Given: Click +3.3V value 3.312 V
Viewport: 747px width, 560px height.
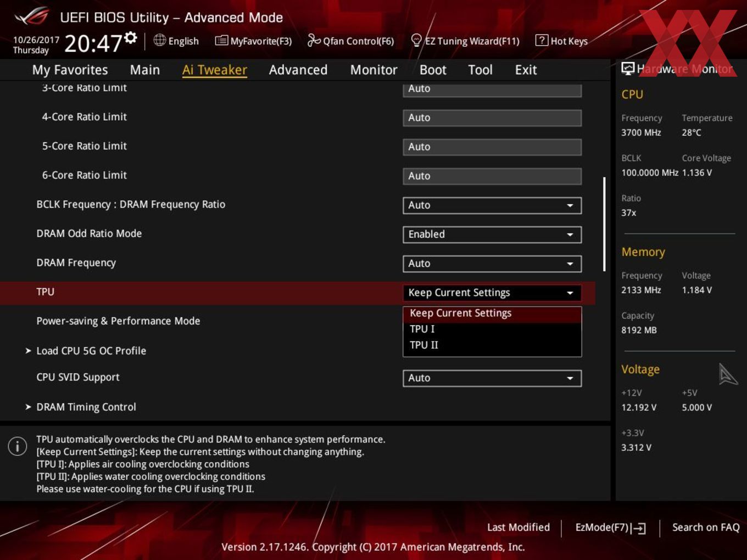Looking at the screenshot, I should point(636,447).
